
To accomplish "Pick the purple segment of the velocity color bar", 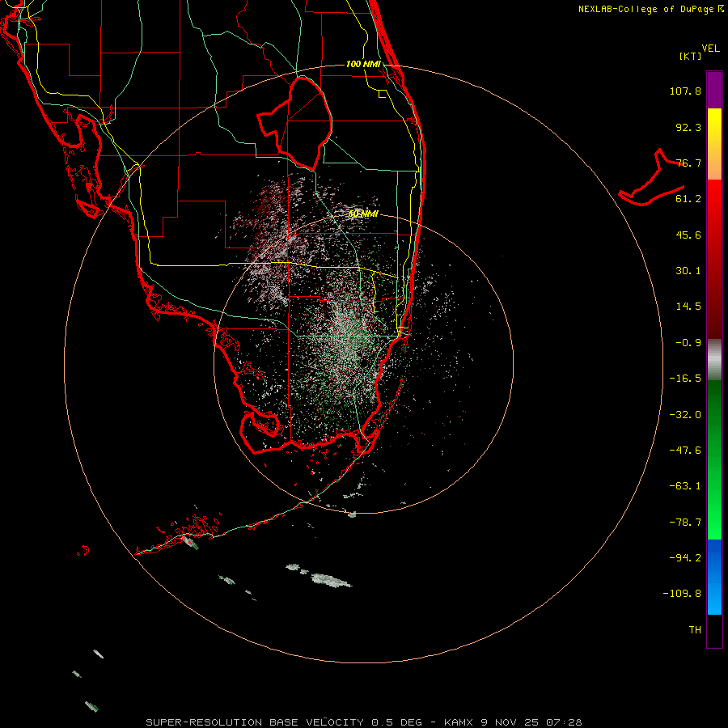I will pos(714,90).
